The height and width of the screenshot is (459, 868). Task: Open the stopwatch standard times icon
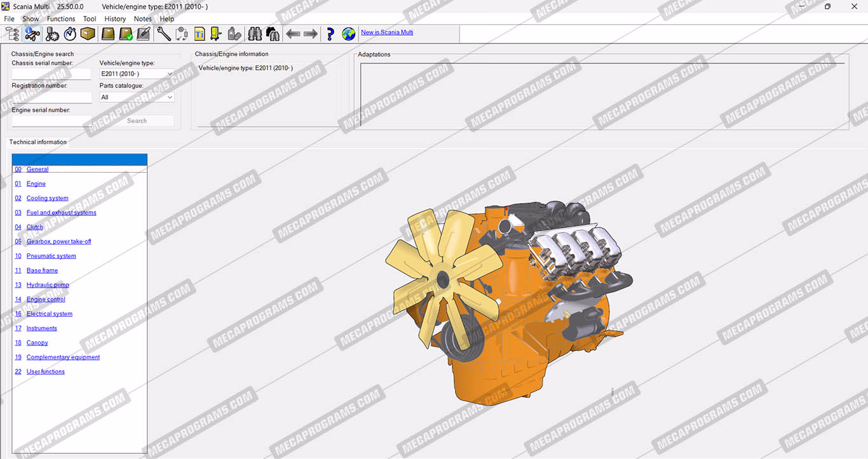[70, 34]
